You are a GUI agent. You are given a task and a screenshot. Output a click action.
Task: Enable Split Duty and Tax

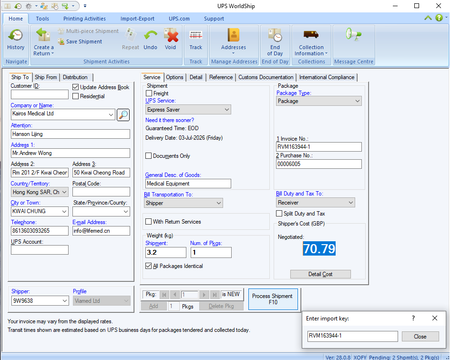[x=279, y=213]
